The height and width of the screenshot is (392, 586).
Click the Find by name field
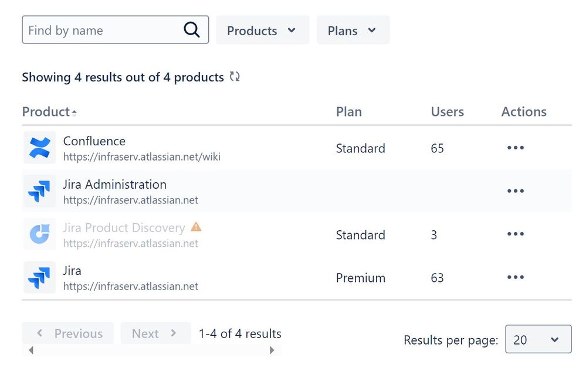pyautogui.click(x=103, y=30)
